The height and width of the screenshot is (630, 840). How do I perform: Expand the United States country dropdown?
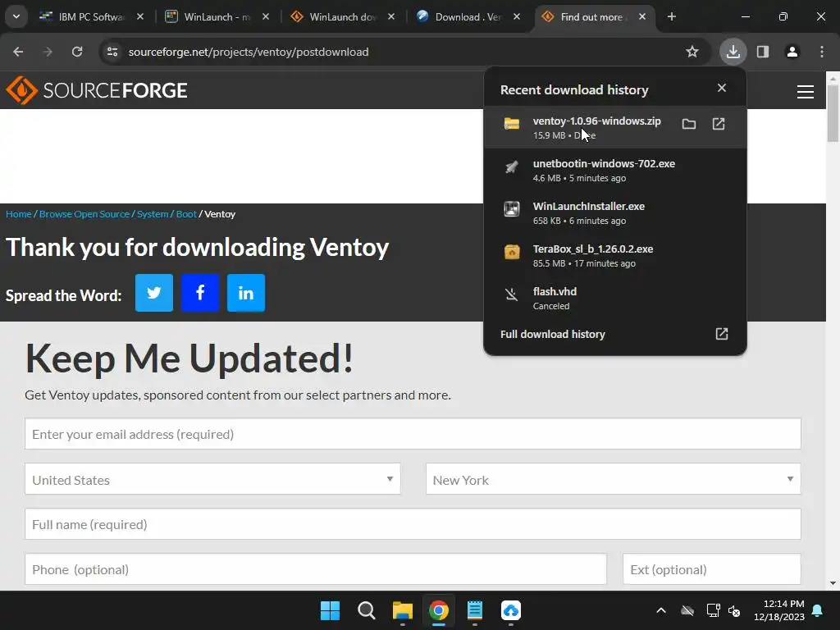pos(212,479)
